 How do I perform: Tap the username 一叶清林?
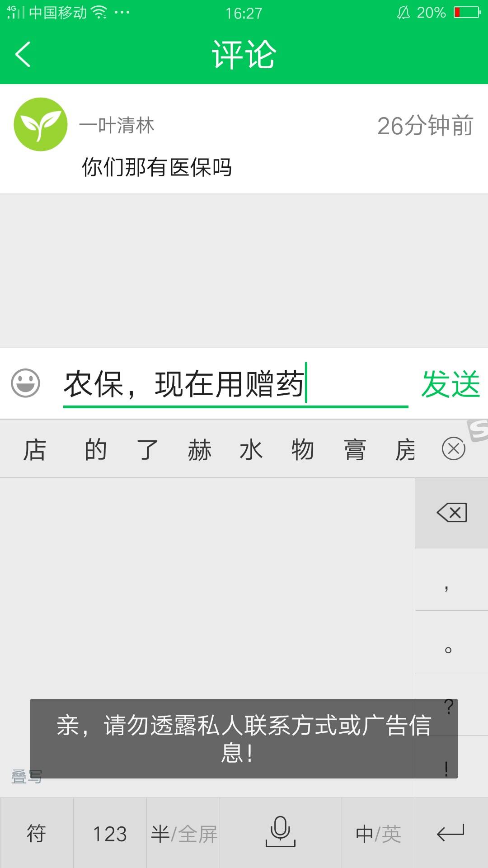pyautogui.click(x=117, y=125)
